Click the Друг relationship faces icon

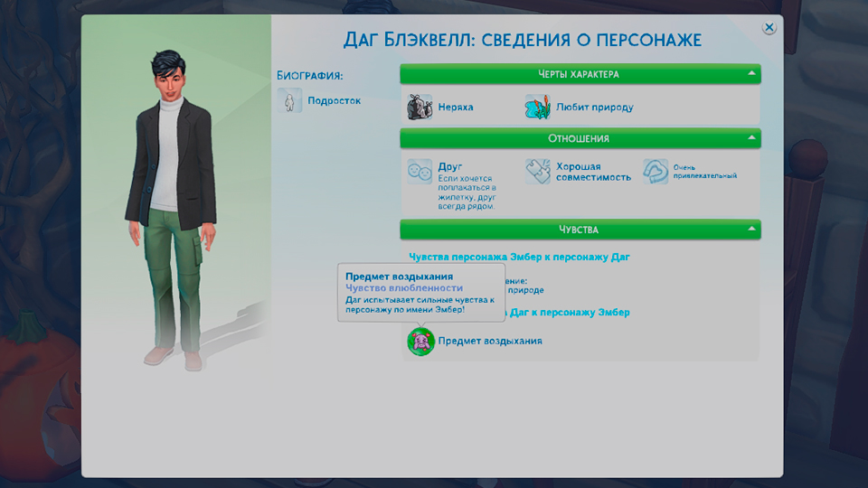click(420, 172)
